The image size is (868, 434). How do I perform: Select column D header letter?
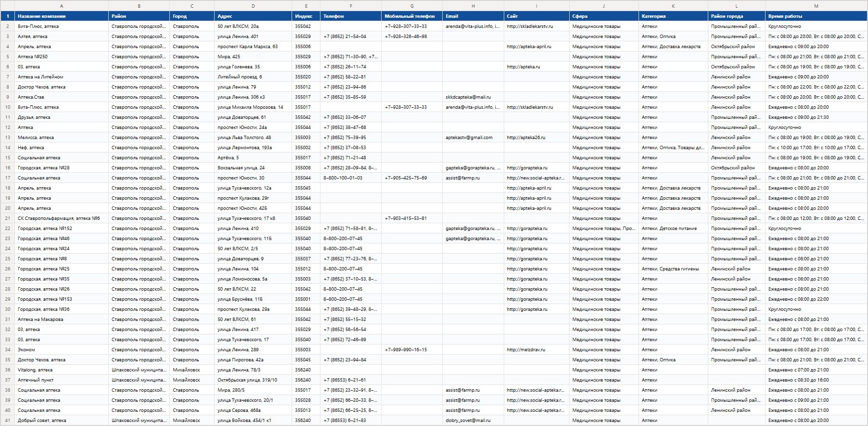253,6
